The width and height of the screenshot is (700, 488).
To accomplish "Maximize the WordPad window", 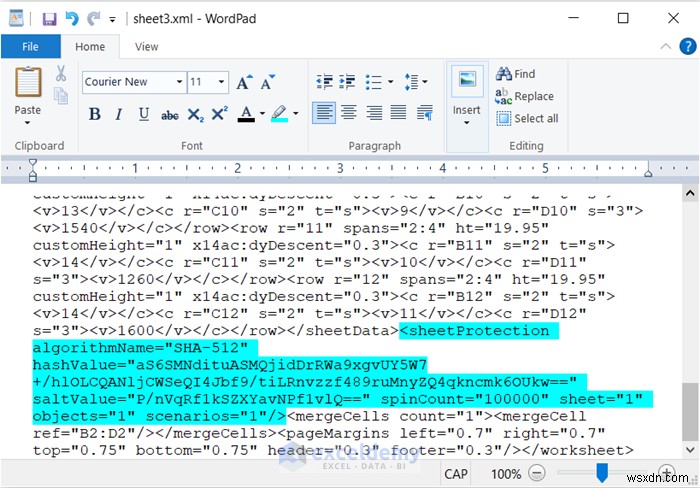I will tap(623, 18).
